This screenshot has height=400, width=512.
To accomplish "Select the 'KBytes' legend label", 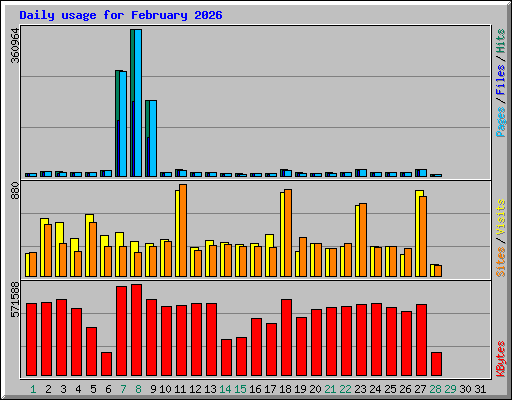I will tap(500, 359).
